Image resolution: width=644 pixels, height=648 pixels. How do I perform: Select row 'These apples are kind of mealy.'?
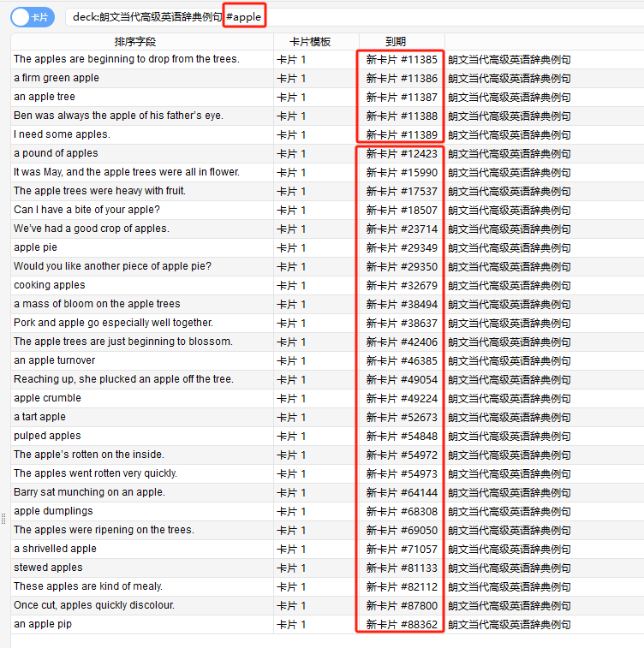(327, 587)
